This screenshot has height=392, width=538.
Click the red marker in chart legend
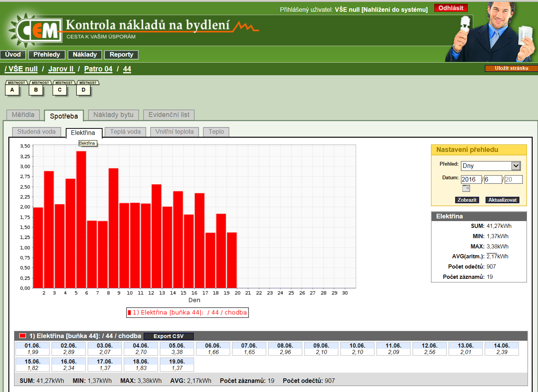[130, 313]
